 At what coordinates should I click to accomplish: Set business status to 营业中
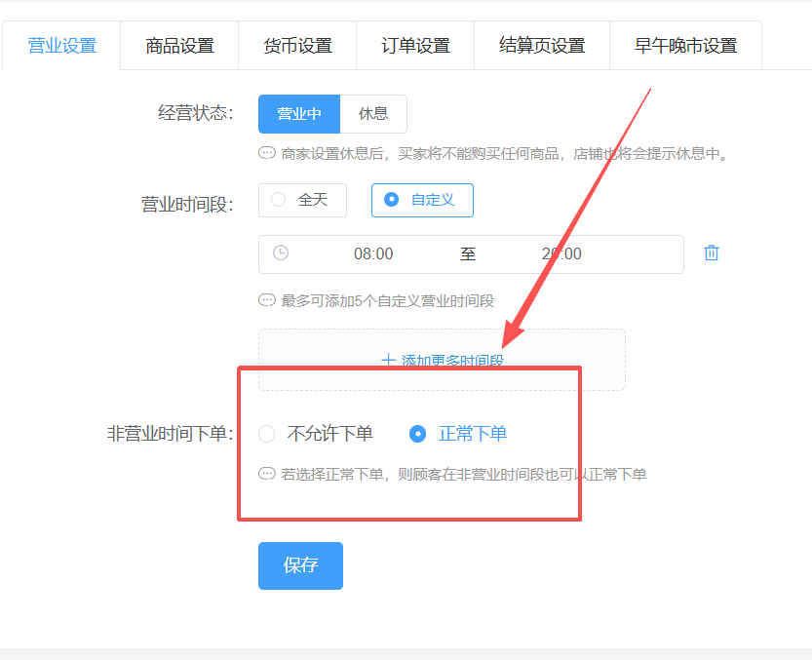coord(299,114)
